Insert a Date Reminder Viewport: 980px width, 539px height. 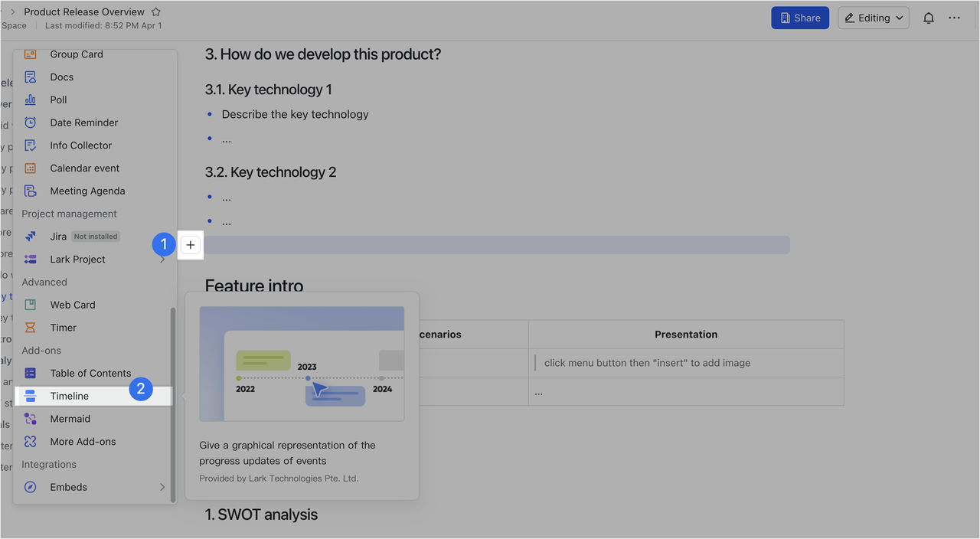click(95, 122)
